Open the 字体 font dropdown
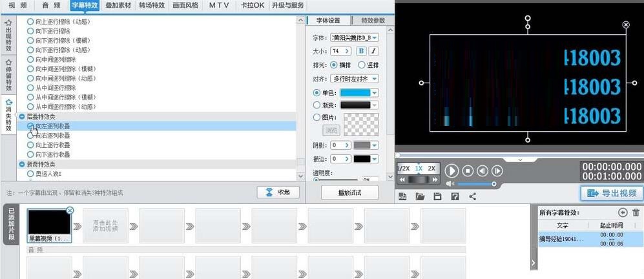This screenshot has width=644, height=279. point(354,38)
